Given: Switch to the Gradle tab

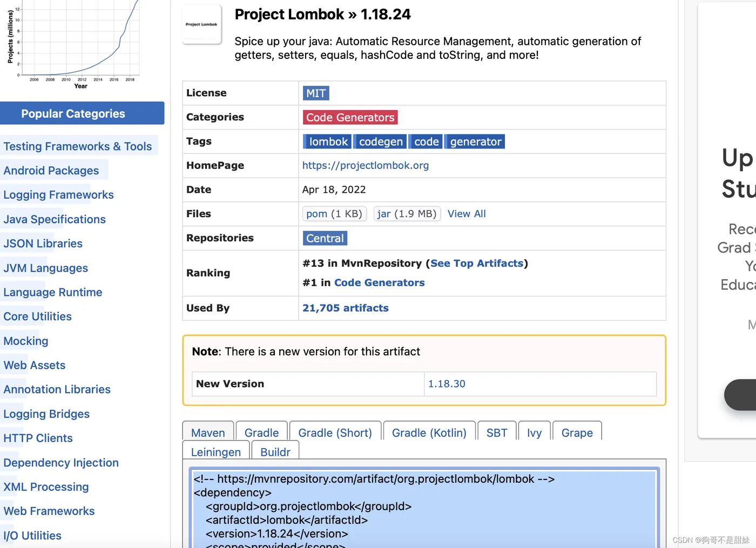Looking at the screenshot, I should (x=261, y=432).
